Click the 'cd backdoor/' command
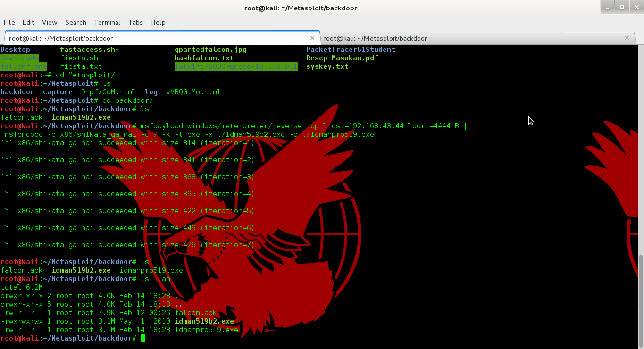This screenshot has width=644, height=349. pyautogui.click(x=128, y=100)
